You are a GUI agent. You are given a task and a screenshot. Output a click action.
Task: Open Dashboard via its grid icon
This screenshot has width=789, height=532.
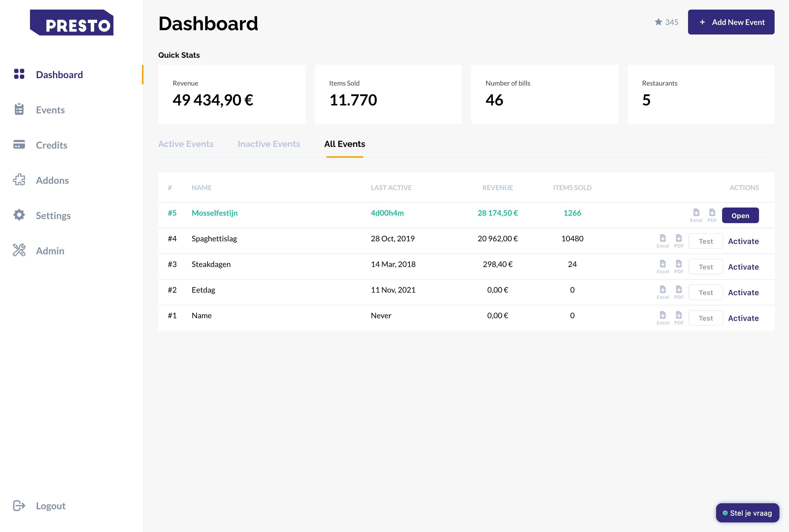(x=19, y=74)
